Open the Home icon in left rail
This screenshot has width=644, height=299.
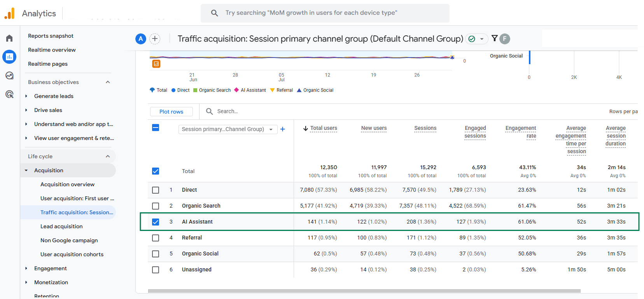(x=9, y=38)
